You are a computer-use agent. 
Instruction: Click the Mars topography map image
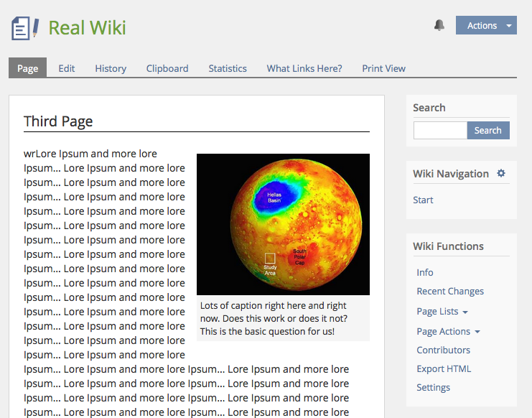click(283, 224)
